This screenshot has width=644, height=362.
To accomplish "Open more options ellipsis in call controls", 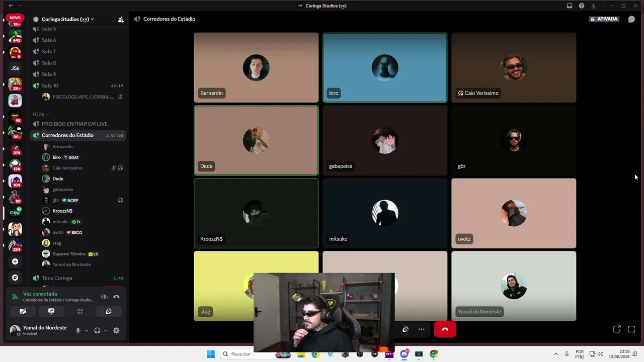I will 422,329.
